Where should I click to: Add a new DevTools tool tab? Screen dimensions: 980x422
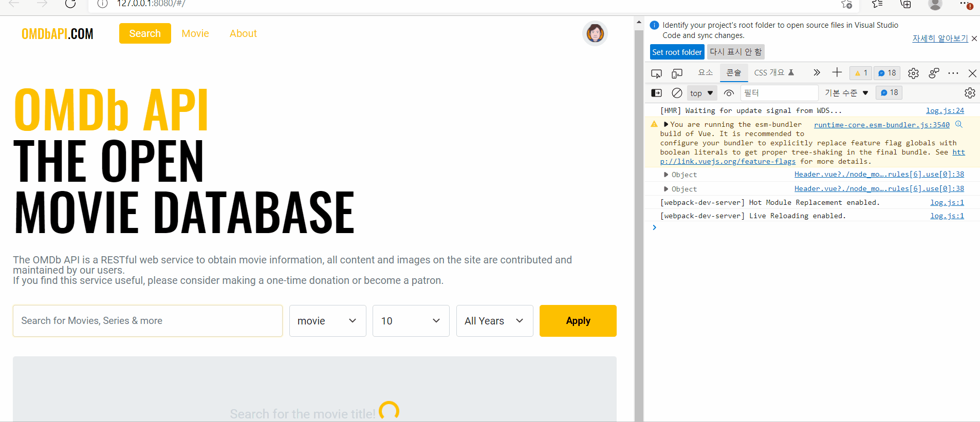[x=837, y=73]
